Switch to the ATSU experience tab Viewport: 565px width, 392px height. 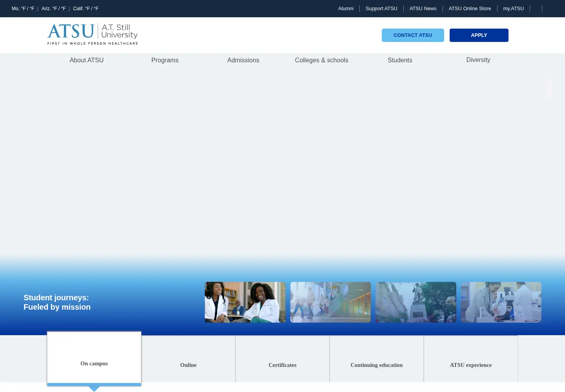(x=471, y=359)
